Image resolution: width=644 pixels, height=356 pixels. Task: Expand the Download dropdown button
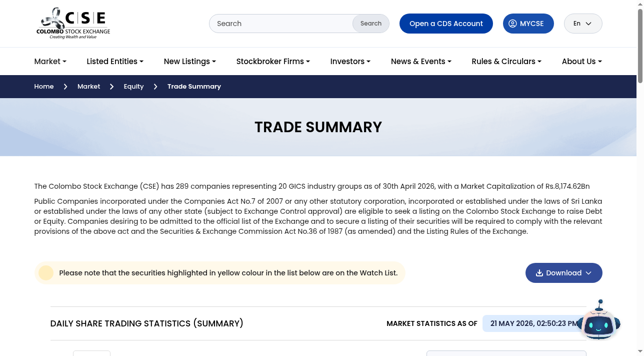pos(564,273)
